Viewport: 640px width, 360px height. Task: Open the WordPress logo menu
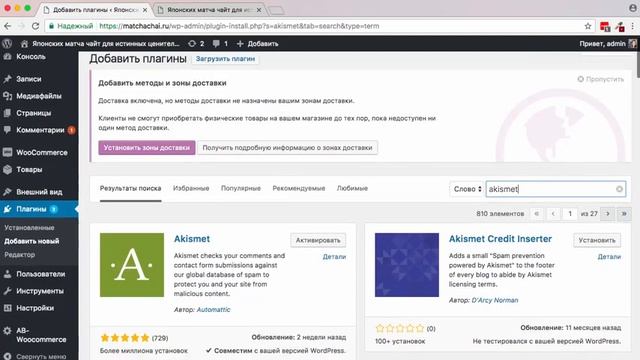tap(7, 43)
